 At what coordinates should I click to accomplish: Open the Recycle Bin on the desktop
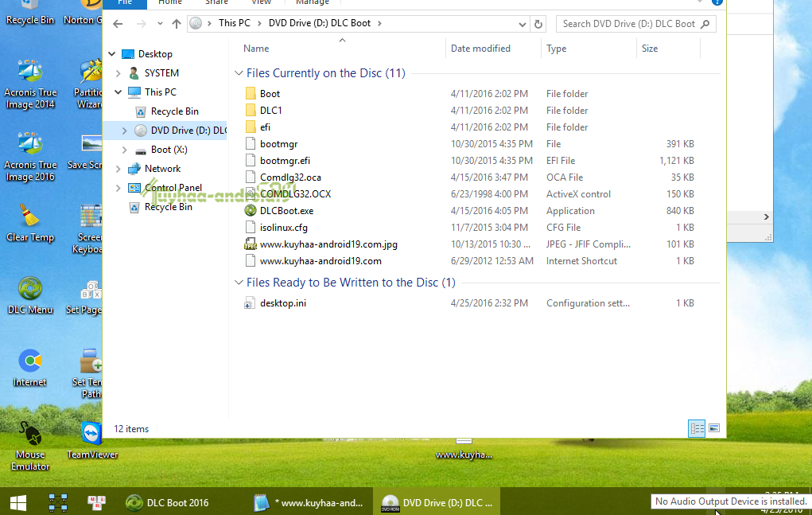30,13
